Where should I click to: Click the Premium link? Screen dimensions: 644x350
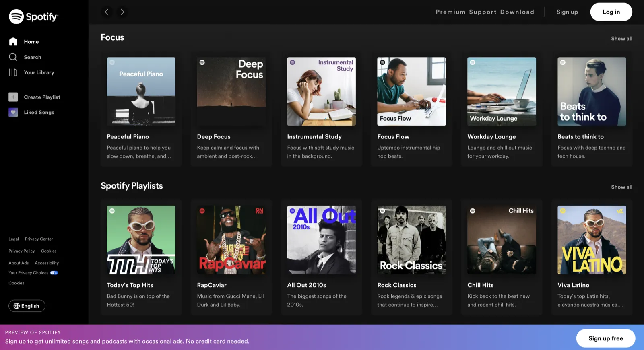click(450, 12)
